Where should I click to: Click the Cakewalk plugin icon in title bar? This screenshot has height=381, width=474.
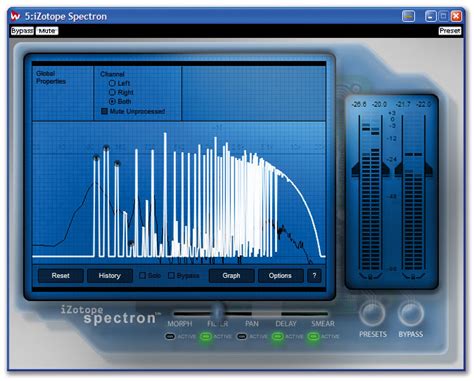pos(15,16)
